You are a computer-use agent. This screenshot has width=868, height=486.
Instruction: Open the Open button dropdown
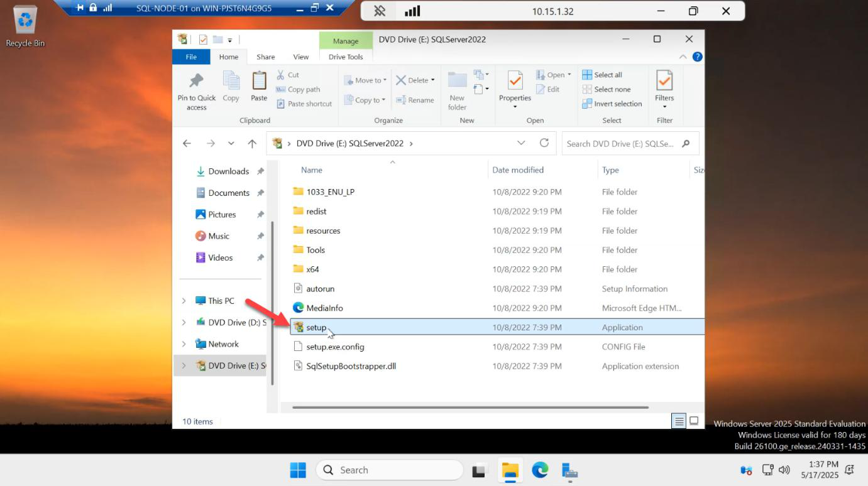(569, 75)
